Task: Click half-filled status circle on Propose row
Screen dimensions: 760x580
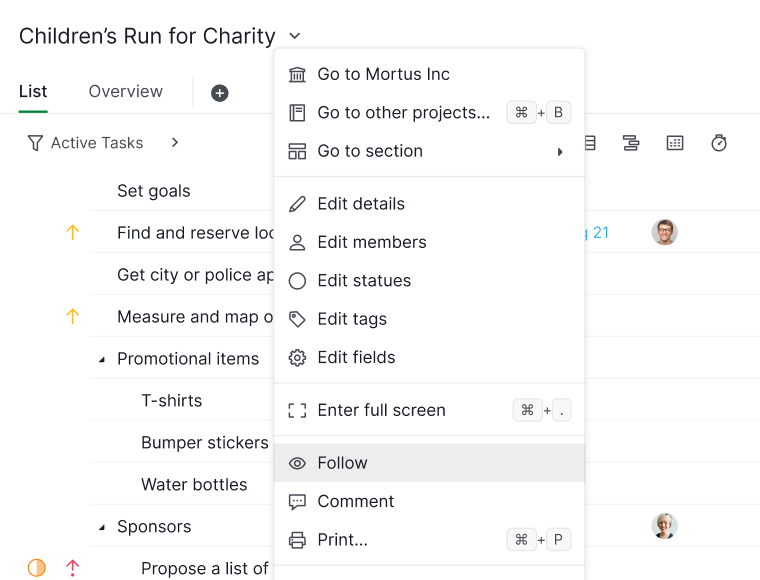Action: pyautogui.click(x=36, y=568)
